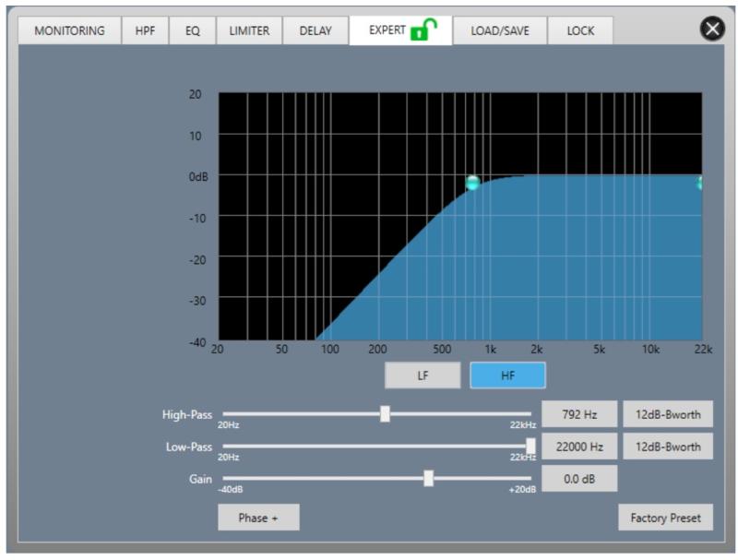
Task: Switch to the DELAY tab
Action: (x=315, y=30)
